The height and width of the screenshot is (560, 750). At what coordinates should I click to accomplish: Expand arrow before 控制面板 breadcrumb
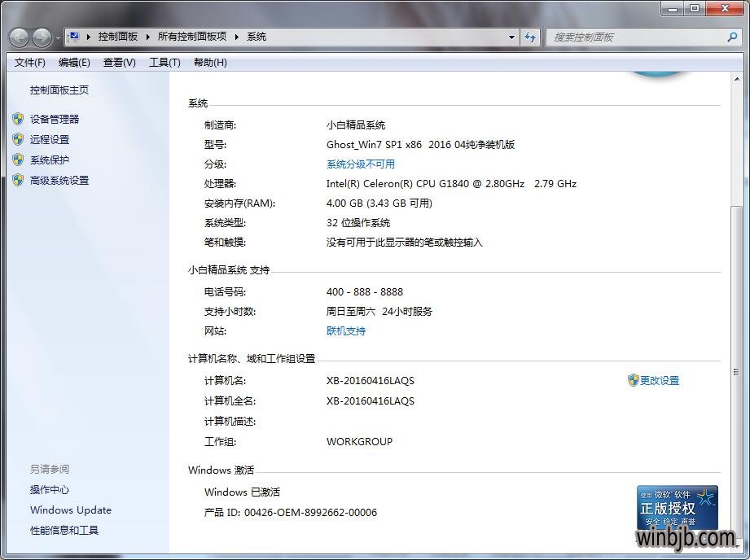(89, 37)
